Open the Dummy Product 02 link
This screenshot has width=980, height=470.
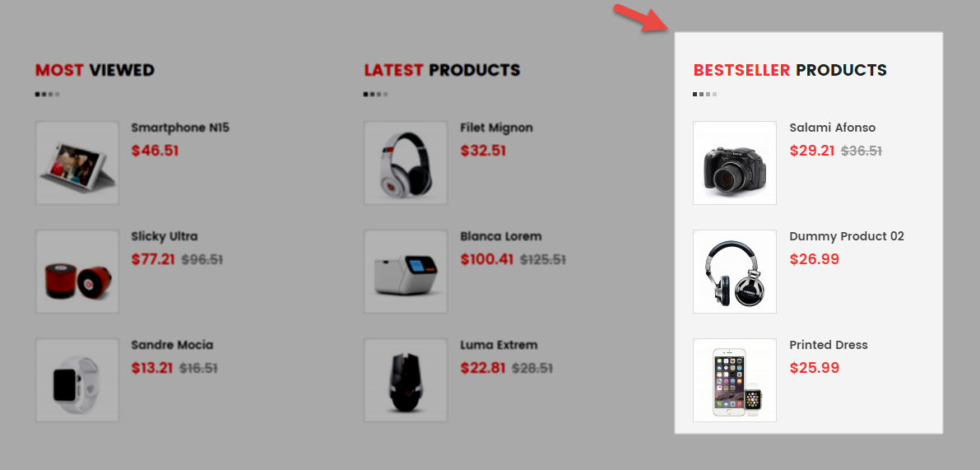(x=847, y=237)
